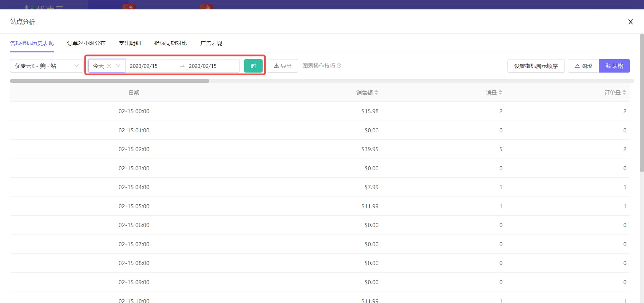Click the help icon next to 今天
Screen dimensions: 644x303
109,66
